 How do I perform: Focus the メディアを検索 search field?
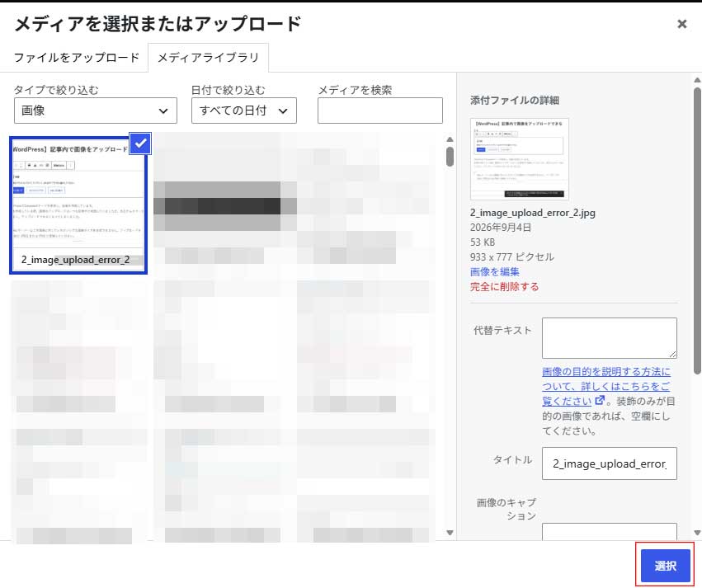[x=380, y=111]
